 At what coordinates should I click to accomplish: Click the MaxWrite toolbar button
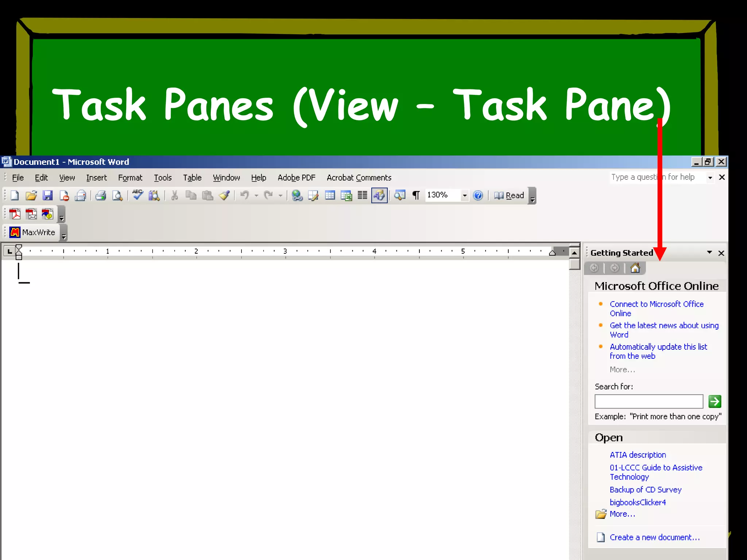(32, 232)
